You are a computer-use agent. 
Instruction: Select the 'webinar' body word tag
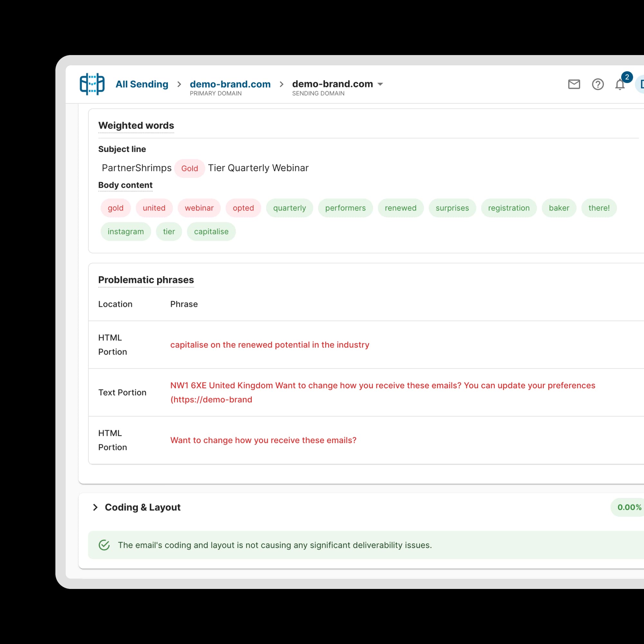point(199,208)
